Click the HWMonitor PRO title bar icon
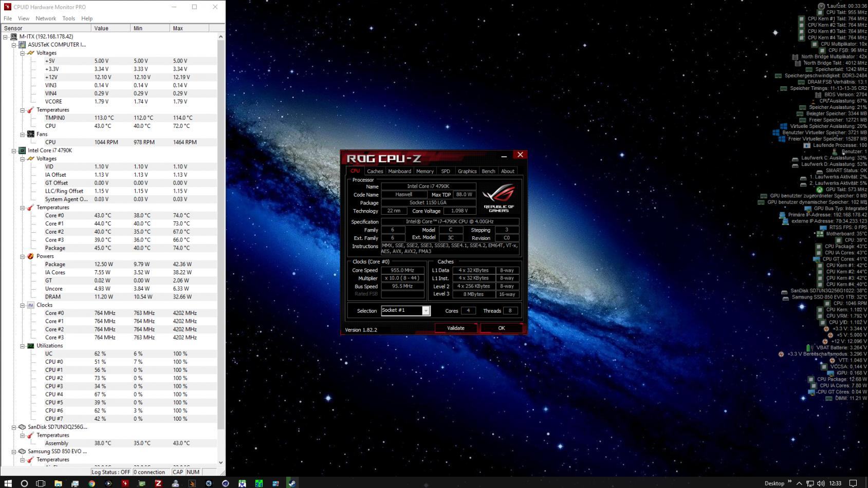868x488 pixels. point(7,7)
